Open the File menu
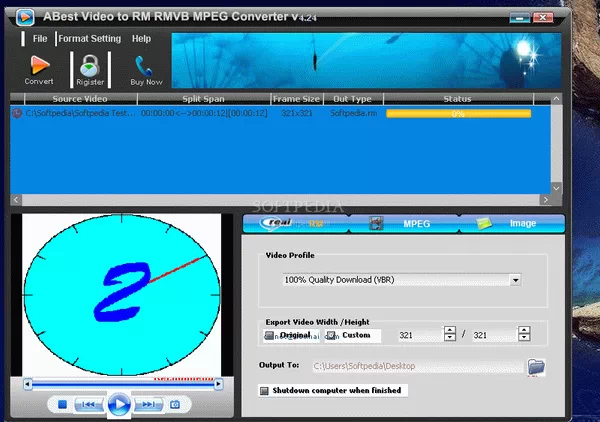Viewport: 600px width, 422px height. tap(40, 39)
